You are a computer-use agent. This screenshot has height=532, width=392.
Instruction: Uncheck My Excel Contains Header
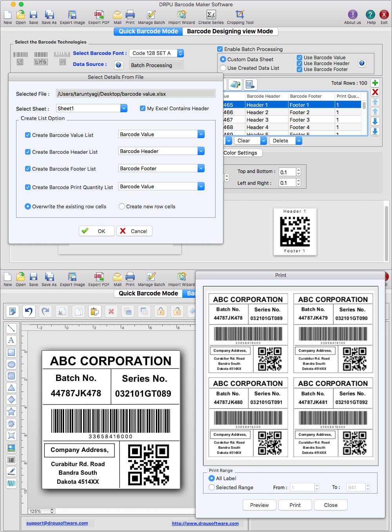(x=142, y=108)
